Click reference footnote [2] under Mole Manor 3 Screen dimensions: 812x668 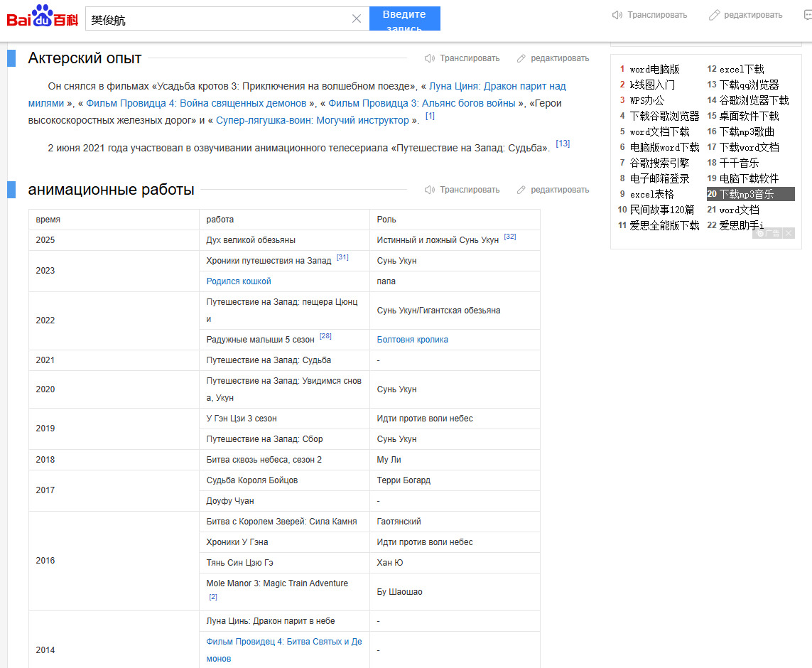tap(213, 597)
